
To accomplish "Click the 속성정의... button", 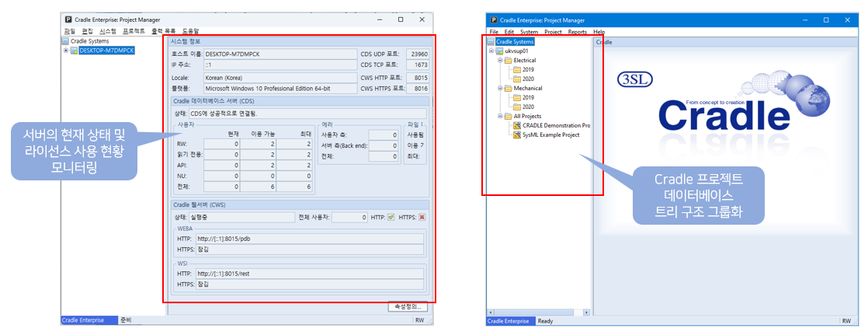I will click(x=408, y=306).
